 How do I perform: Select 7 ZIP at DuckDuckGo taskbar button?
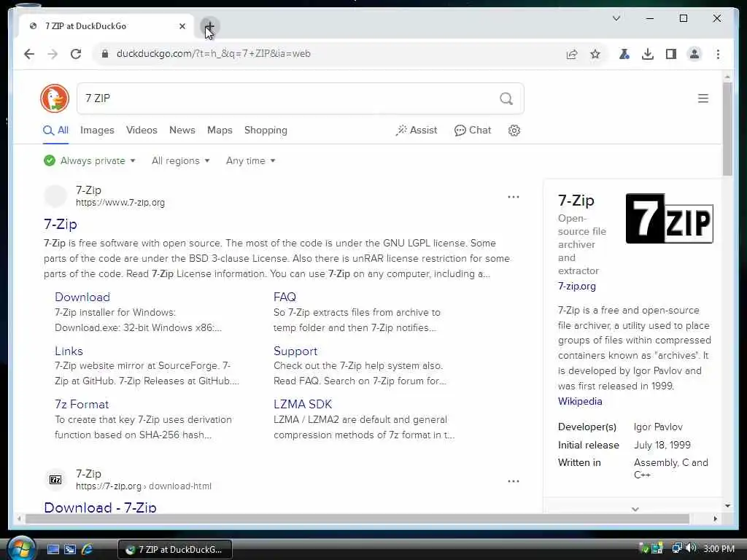point(175,550)
